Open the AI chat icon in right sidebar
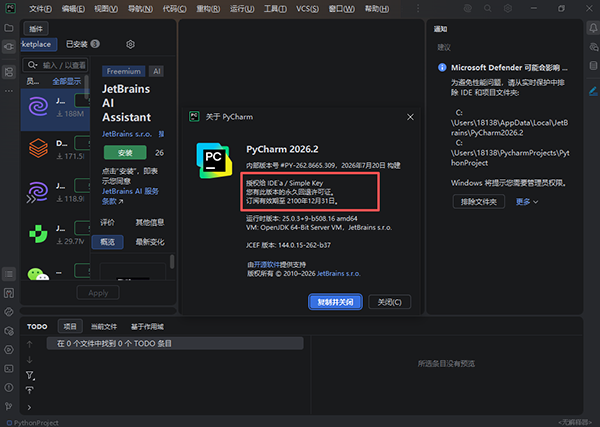The height and width of the screenshot is (427, 600). 593,47
